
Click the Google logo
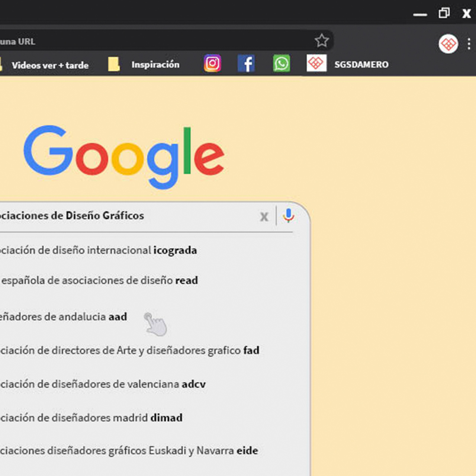[x=124, y=156]
